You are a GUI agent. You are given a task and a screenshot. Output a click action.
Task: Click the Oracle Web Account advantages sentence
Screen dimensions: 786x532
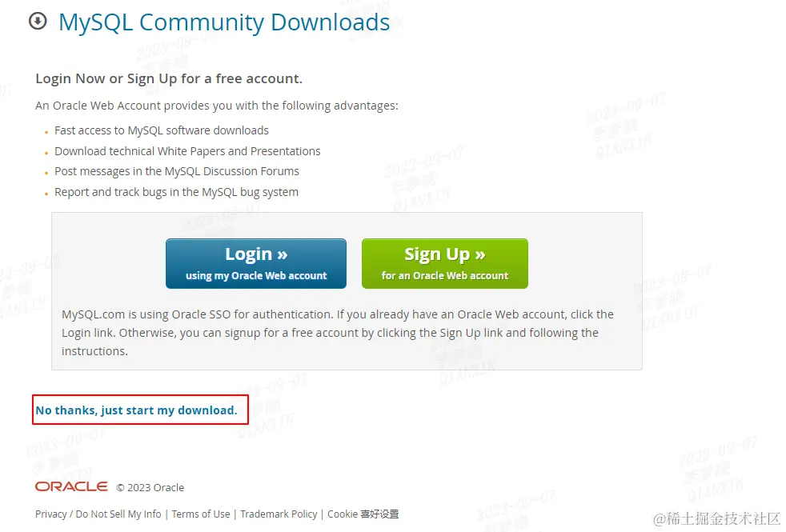(x=217, y=106)
